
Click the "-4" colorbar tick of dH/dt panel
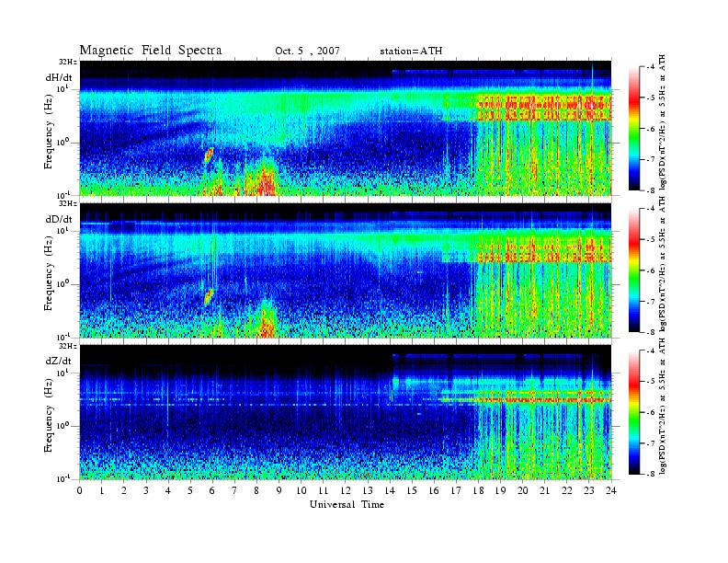650,67
